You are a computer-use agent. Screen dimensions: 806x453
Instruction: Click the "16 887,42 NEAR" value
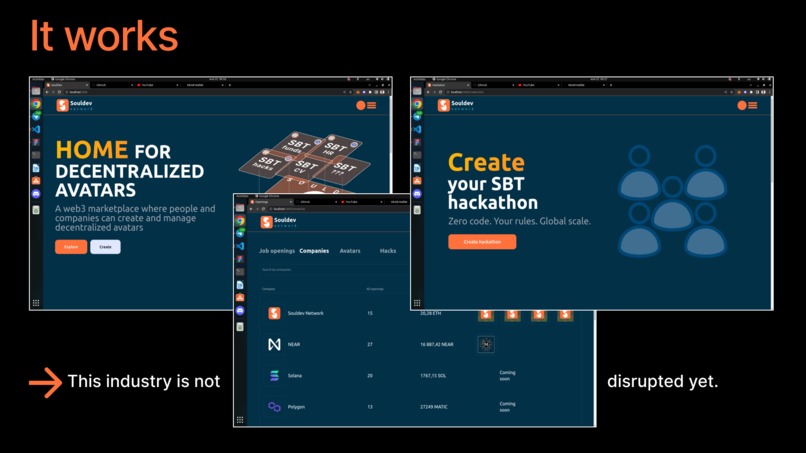(x=437, y=345)
